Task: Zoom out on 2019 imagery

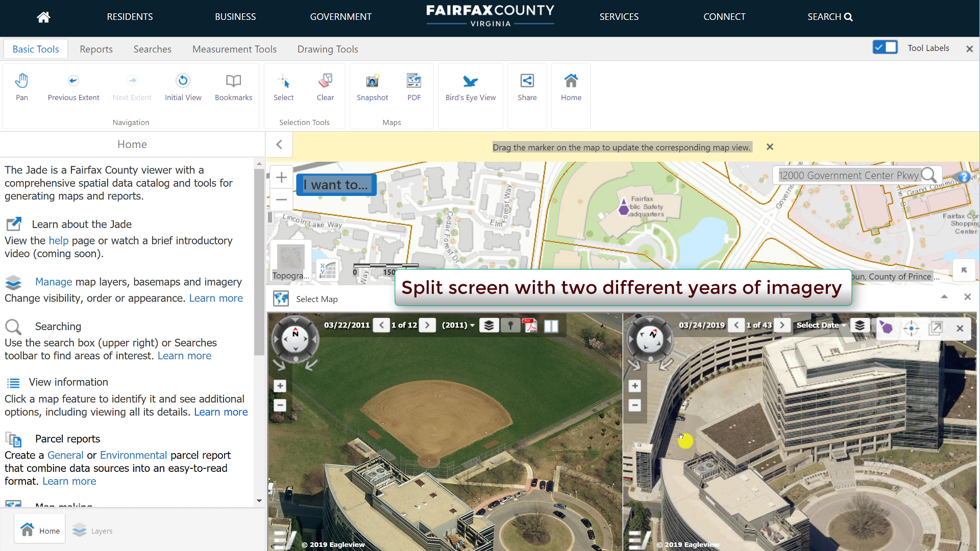Action: [x=634, y=406]
